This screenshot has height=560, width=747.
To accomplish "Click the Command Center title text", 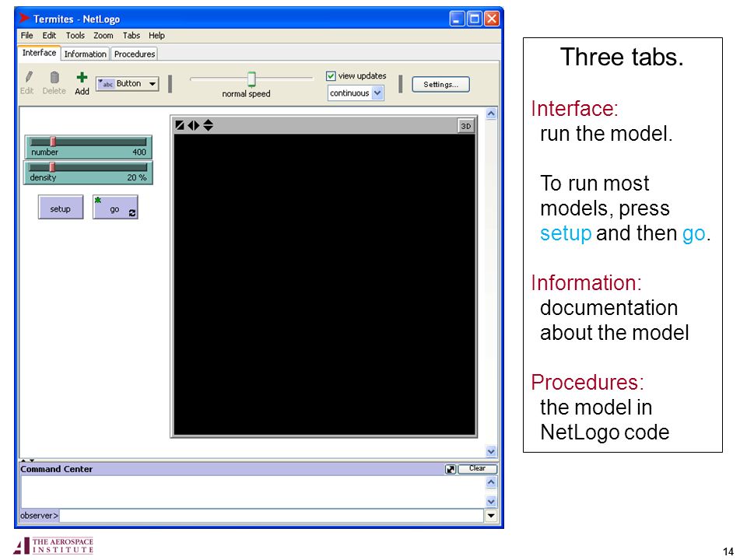I will (56, 469).
